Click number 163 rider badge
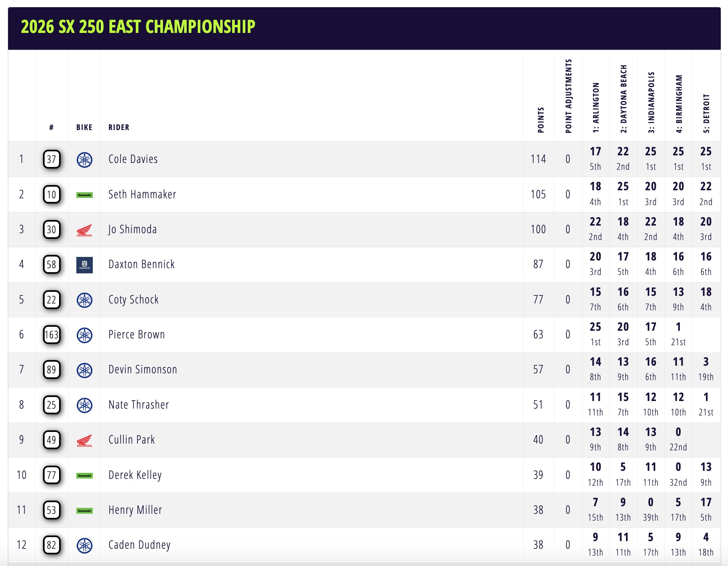Viewport: 728px width, 566px height. point(51,335)
